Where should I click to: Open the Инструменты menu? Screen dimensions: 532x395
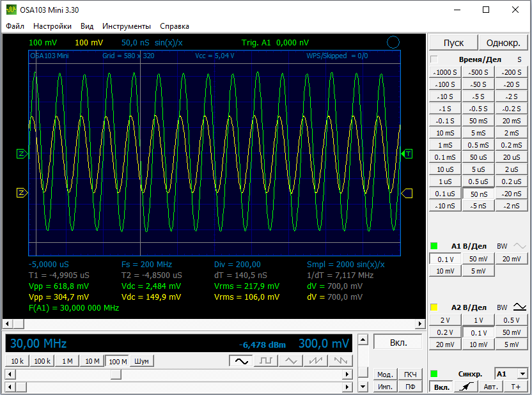pos(127,26)
